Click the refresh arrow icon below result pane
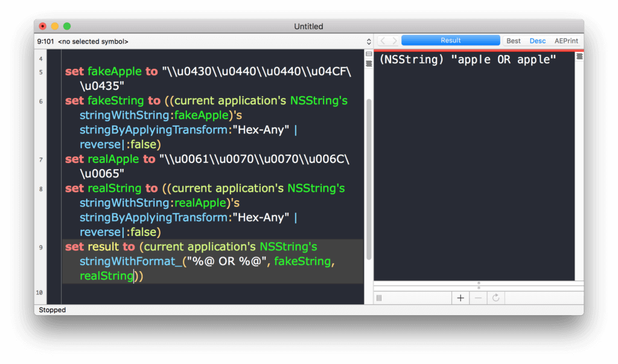Screen dimensions: 618x364 (495, 298)
